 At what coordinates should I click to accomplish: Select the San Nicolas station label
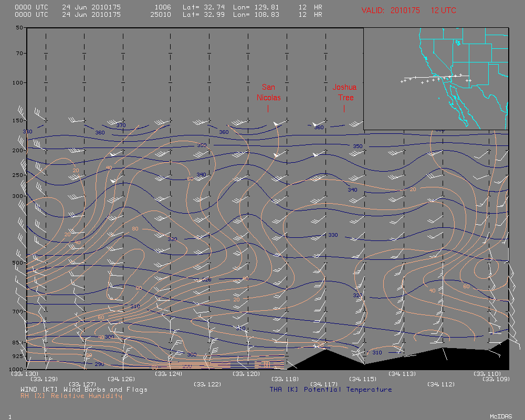pos(268,92)
